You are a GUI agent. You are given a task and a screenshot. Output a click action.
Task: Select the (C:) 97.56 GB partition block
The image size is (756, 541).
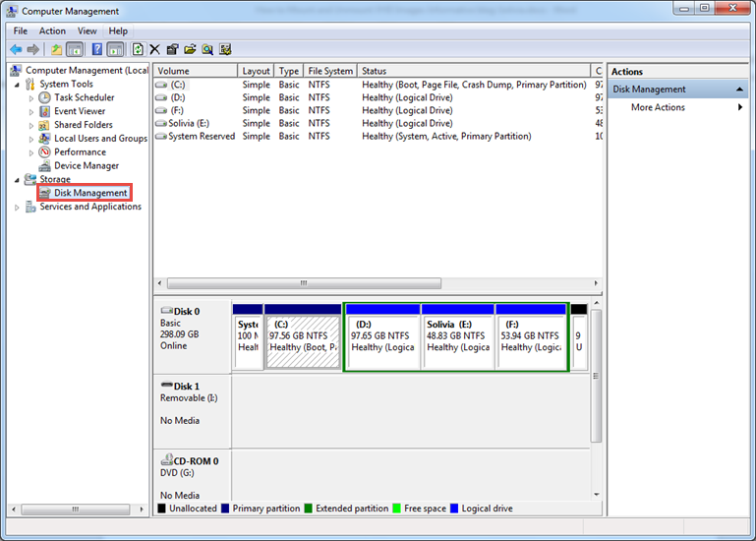pos(303,336)
